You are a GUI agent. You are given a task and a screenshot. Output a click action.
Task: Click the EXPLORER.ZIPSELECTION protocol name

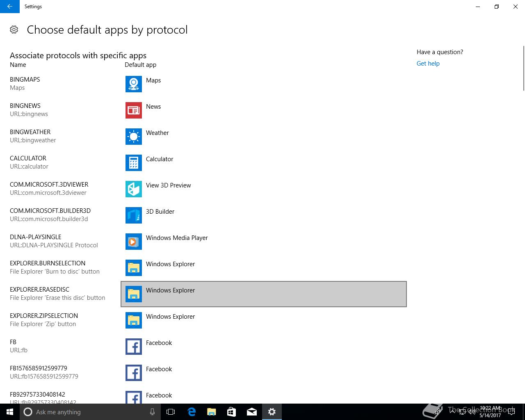pos(44,316)
